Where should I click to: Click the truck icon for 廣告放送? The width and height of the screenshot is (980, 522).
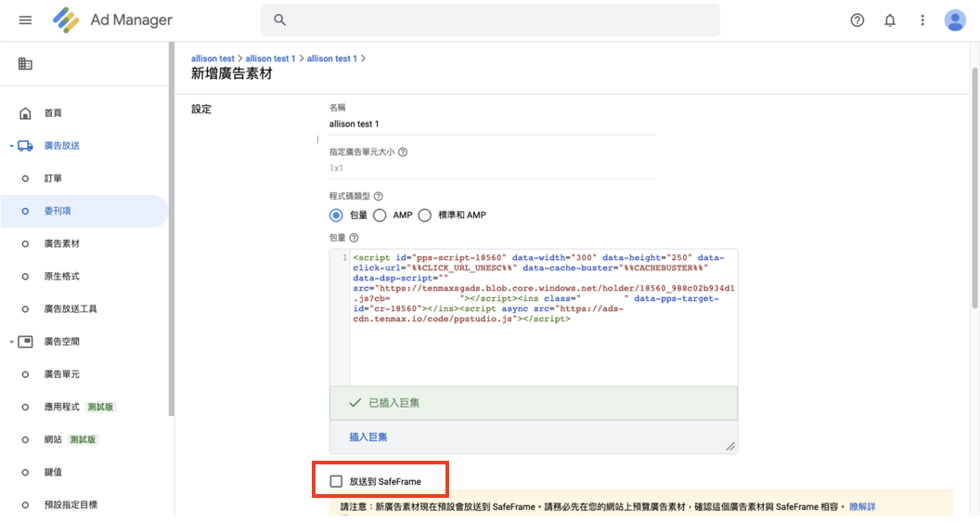tap(25, 146)
